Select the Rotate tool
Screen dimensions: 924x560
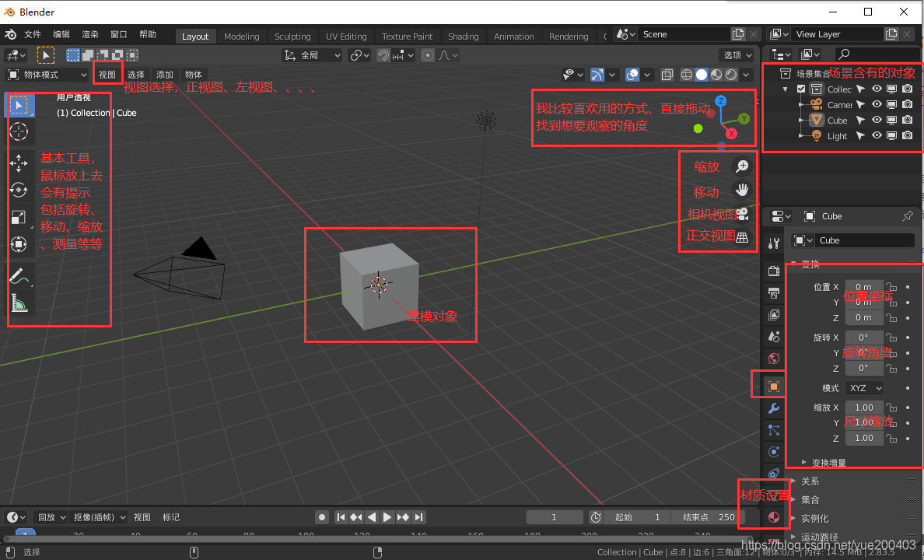[19, 190]
